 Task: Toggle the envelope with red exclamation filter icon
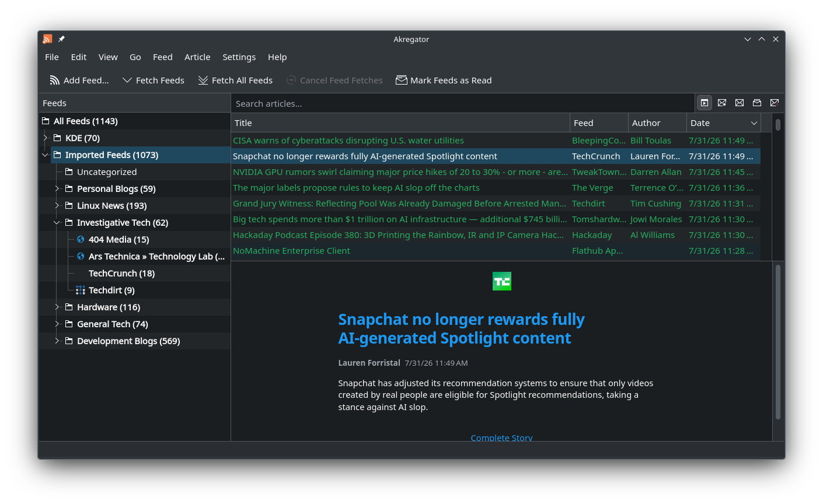(x=775, y=103)
